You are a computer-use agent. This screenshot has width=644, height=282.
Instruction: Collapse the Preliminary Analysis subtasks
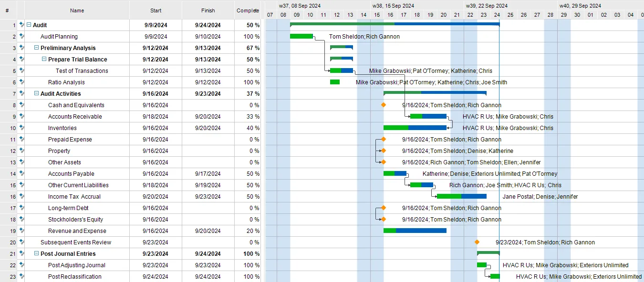click(x=36, y=48)
